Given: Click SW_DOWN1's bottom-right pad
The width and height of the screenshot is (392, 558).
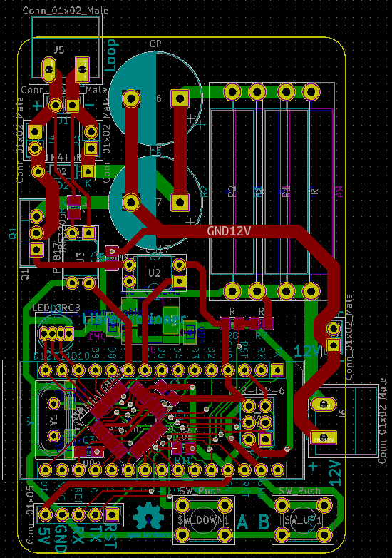Looking at the screenshot, I should click(x=225, y=534).
